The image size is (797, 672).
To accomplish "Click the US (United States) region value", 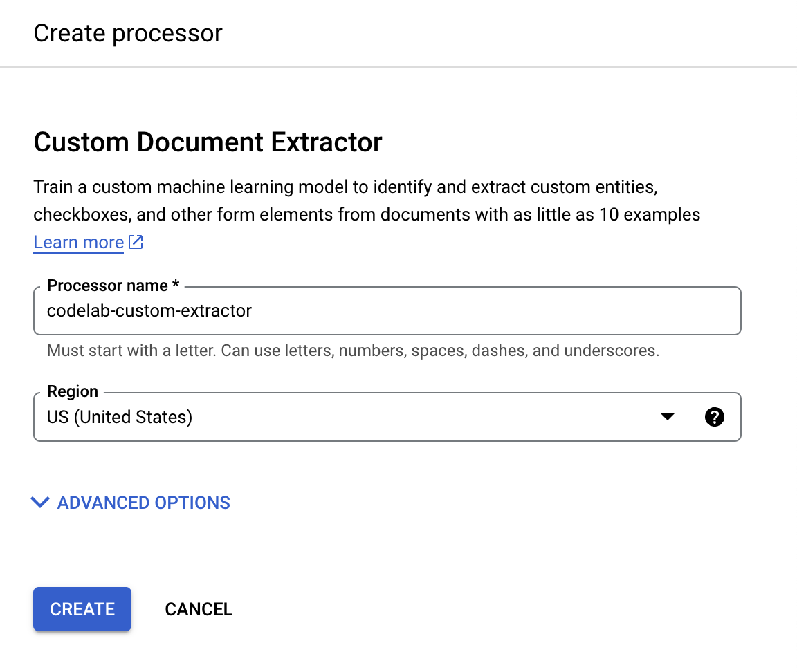I will click(120, 417).
